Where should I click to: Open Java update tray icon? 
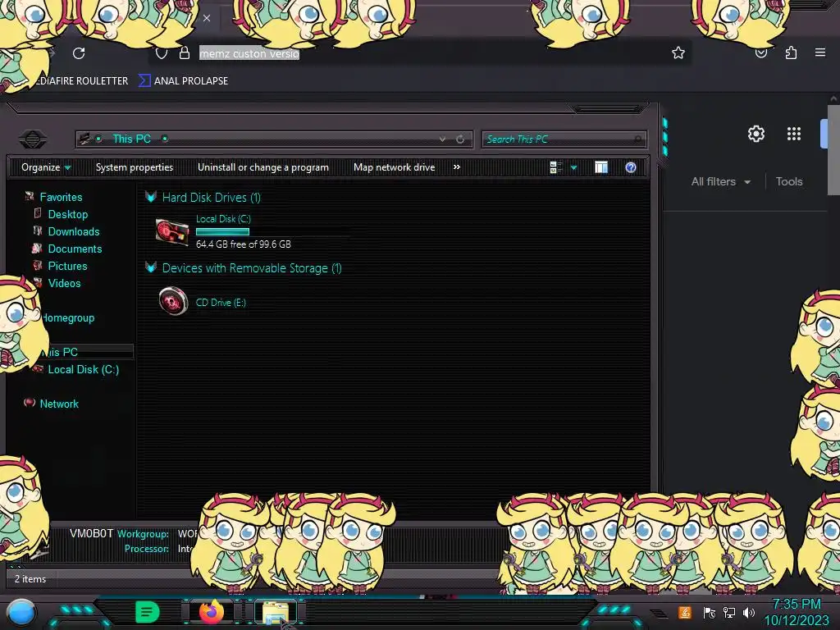685,612
